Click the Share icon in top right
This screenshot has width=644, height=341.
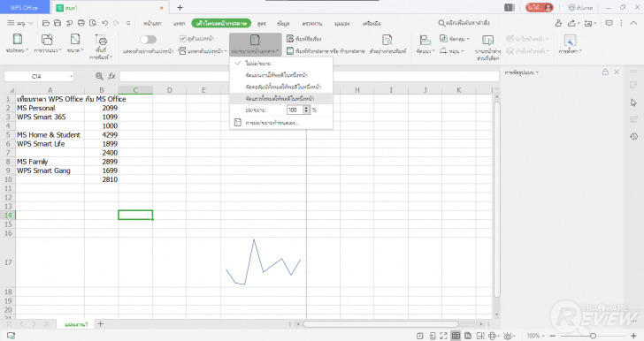[571, 23]
